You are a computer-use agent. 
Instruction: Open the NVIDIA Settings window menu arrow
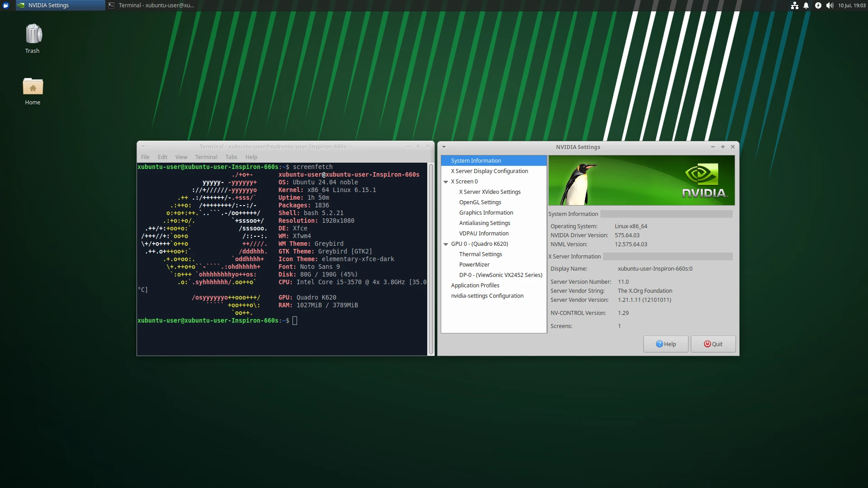pyautogui.click(x=444, y=147)
